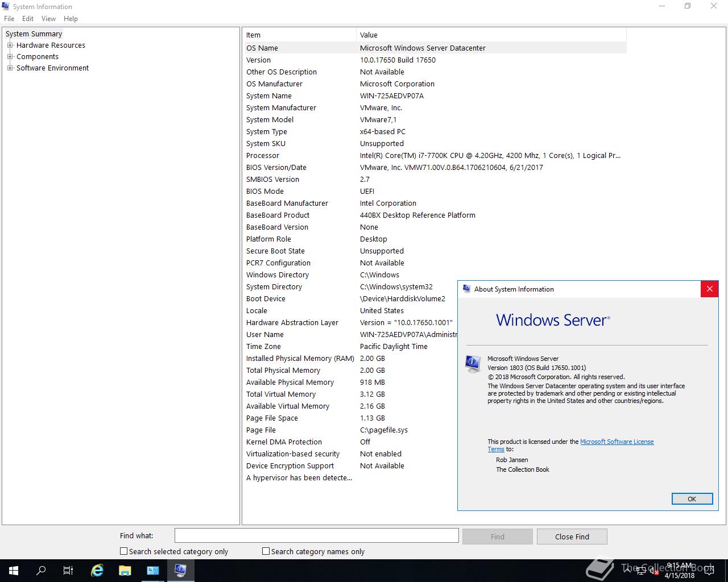Image resolution: width=728 pixels, height=582 pixels.
Task: Expand Software Environment tree node
Action: (x=10, y=68)
